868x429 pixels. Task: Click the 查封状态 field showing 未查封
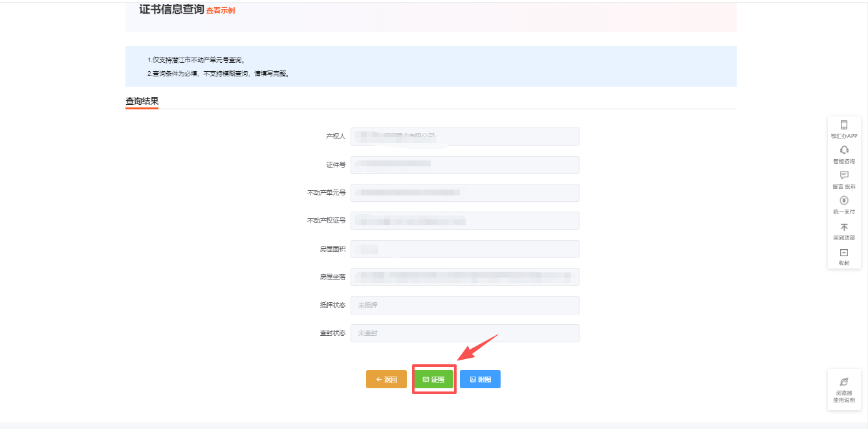click(x=464, y=333)
